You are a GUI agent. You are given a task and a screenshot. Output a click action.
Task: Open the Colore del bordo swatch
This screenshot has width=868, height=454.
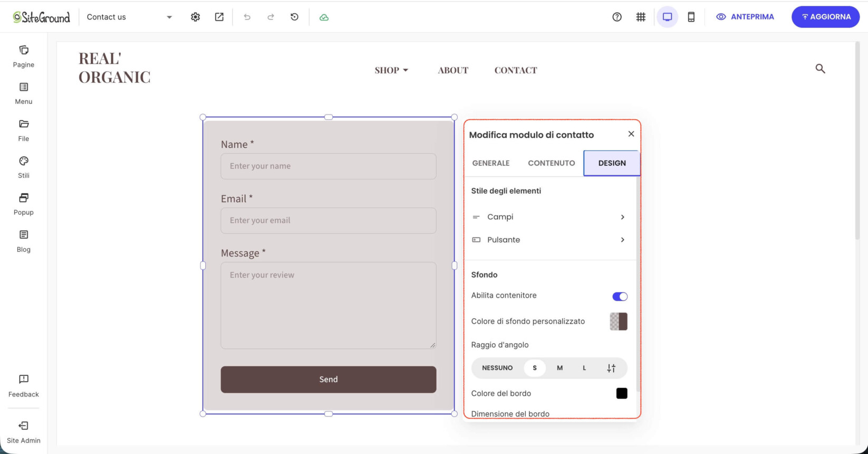(622, 393)
